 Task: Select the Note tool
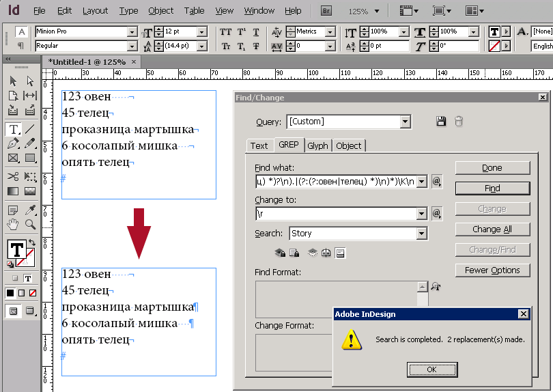click(x=13, y=210)
